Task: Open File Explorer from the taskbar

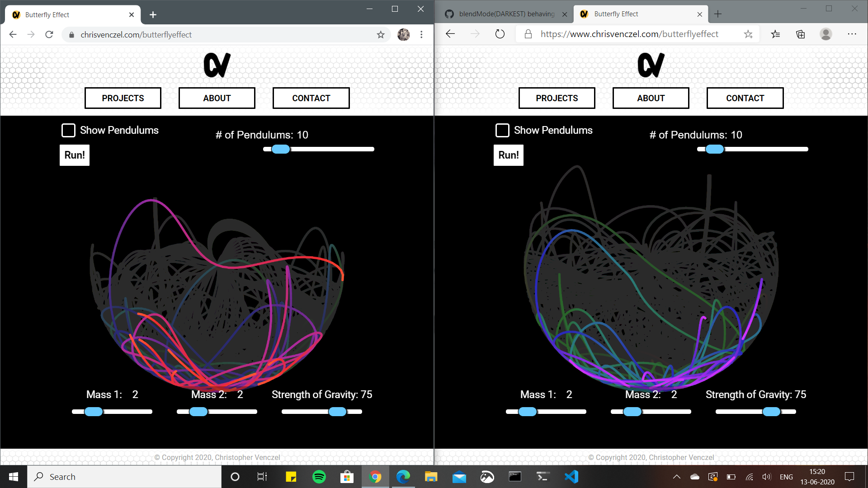Action: pyautogui.click(x=430, y=476)
